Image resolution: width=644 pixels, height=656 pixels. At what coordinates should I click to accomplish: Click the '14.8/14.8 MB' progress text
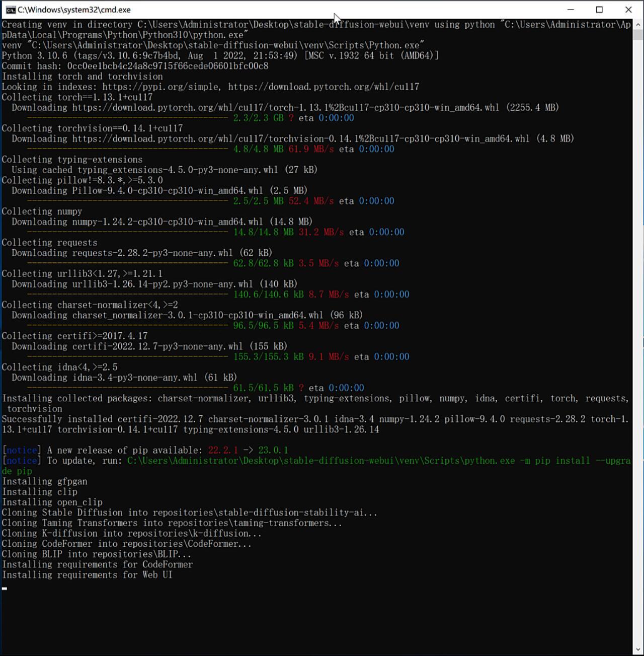(263, 232)
